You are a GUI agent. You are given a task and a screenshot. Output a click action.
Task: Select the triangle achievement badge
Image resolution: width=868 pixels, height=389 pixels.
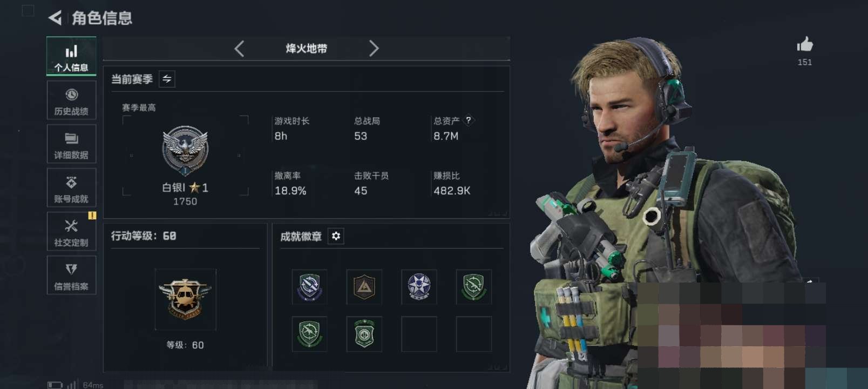(x=364, y=287)
